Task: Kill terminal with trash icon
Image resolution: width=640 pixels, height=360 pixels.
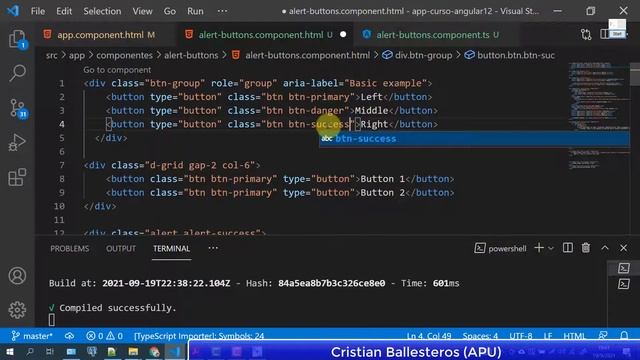Action: pyautogui.click(x=586, y=248)
